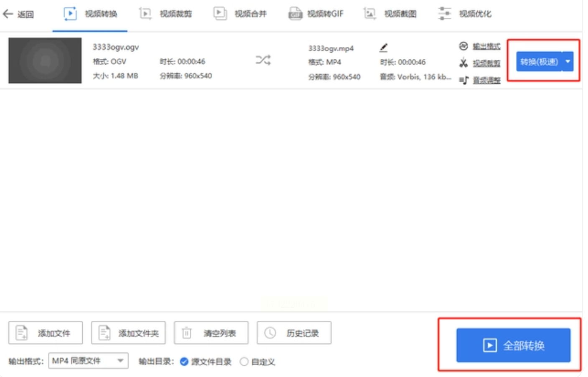
Task: Click the output 格式: MP4 text
Action: pos(325,62)
